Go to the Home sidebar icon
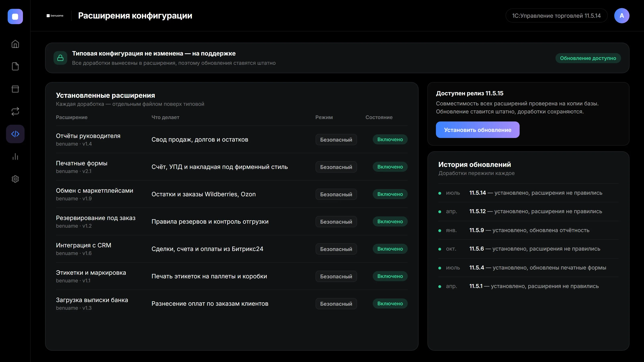This screenshot has width=644, height=362. (15, 44)
